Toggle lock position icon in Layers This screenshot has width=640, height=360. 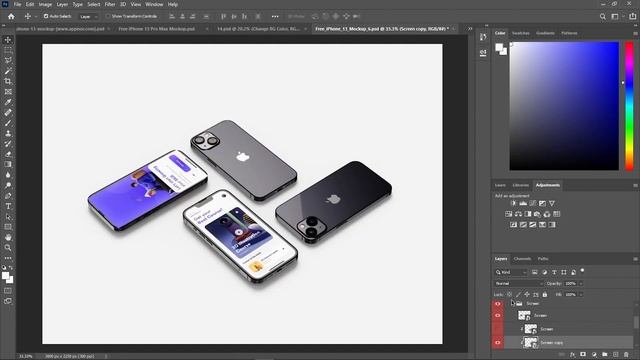pyautogui.click(x=527, y=294)
